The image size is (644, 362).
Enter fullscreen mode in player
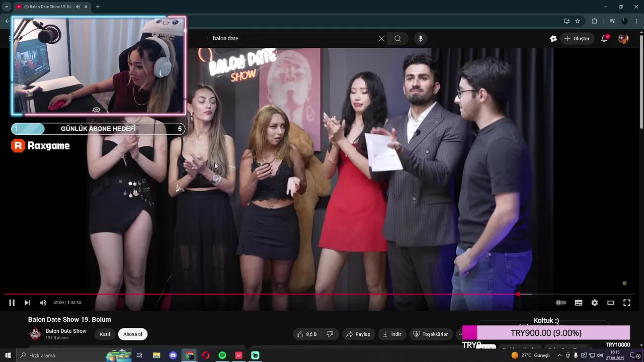point(627,303)
